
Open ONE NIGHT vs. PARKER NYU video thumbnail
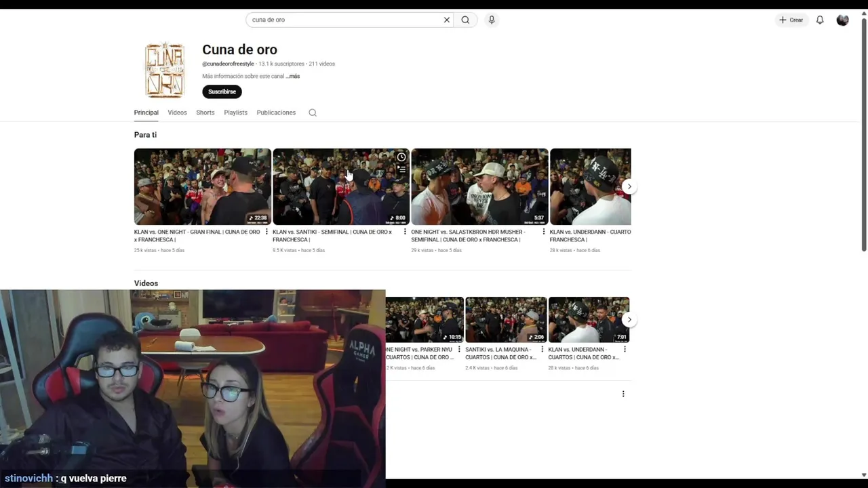(x=425, y=320)
